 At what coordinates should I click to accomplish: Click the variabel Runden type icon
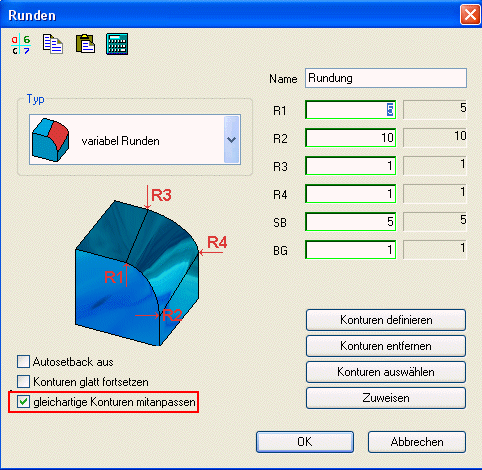[x=50, y=140]
